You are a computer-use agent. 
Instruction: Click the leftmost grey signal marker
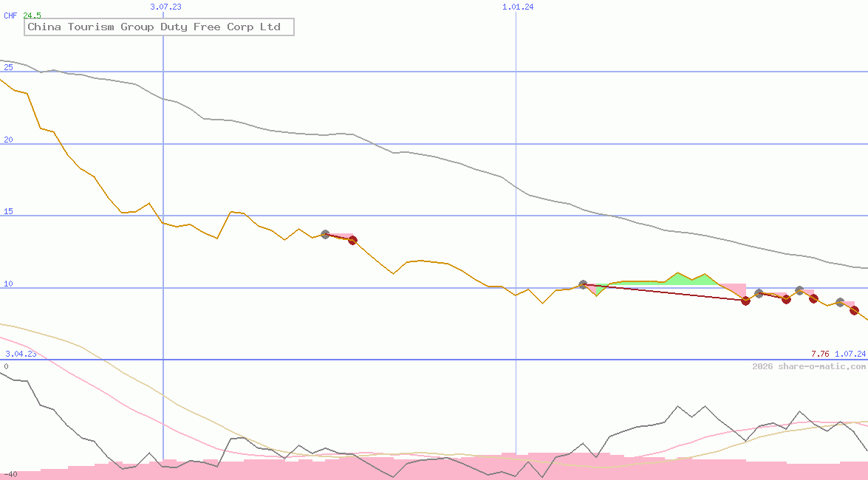coord(325,234)
